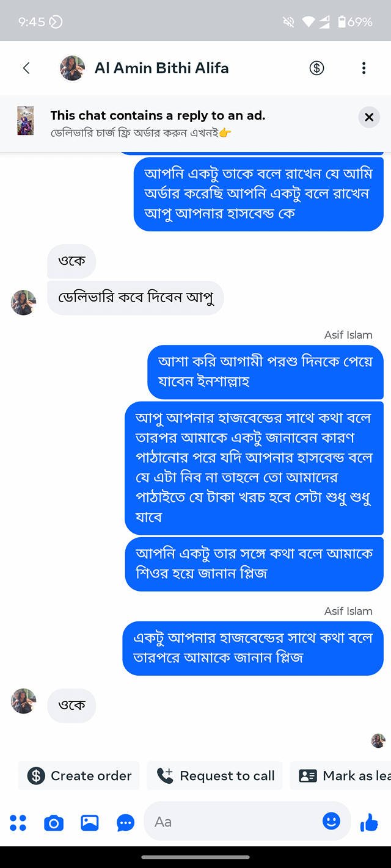Open the camera
This screenshot has height=868, width=391.
click(x=54, y=823)
